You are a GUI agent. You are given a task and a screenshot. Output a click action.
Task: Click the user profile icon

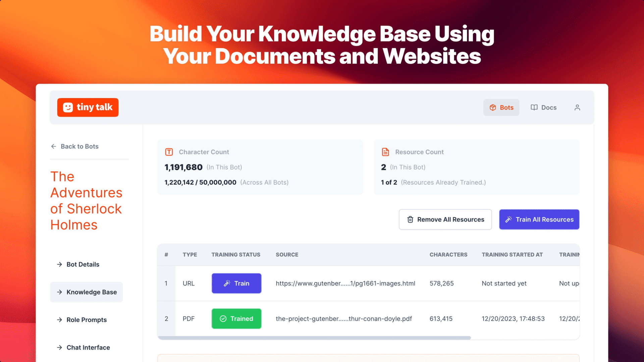coord(577,107)
